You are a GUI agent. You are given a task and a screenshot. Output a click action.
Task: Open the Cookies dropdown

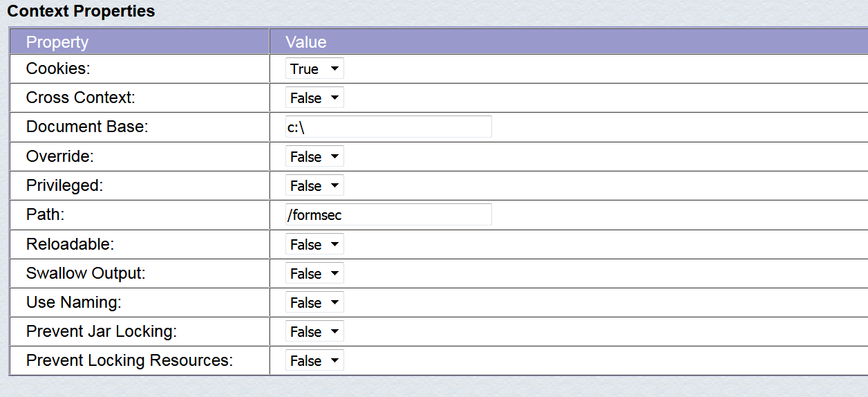pos(314,69)
